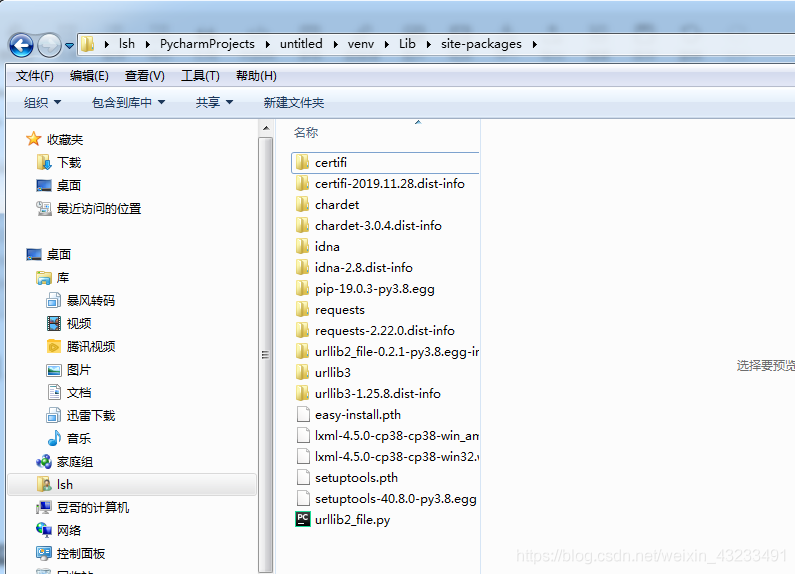Open the 编辑(E) menu
The height and width of the screenshot is (574, 795).
click(89, 76)
